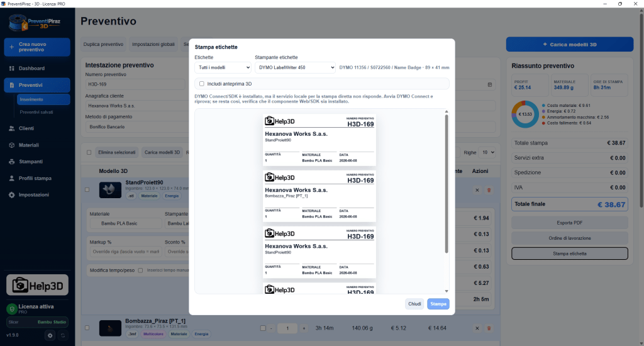The width and height of the screenshot is (644, 346).
Task: Enable the Includi anteprima 3D checkbox
Action: tap(202, 84)
